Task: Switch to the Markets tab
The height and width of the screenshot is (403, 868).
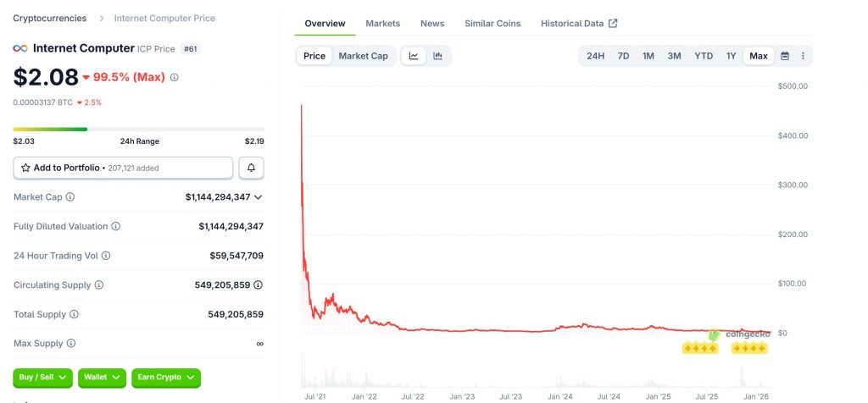Action: coord(383,23)
